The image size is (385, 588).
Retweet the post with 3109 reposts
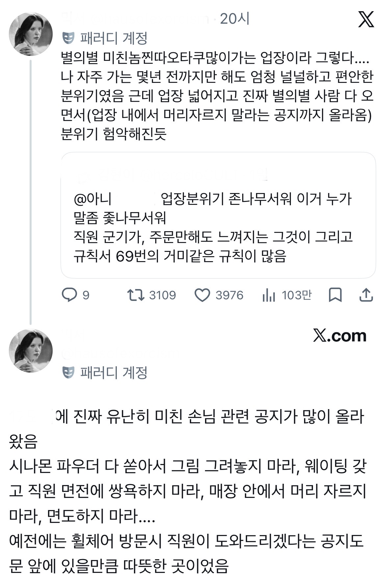click(136, 295)
